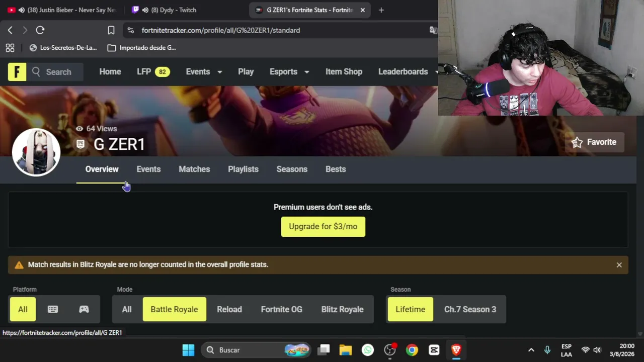Screen dimensions: 644x362
Task: Switch to the Matches tab
Action: coord(194,169)
